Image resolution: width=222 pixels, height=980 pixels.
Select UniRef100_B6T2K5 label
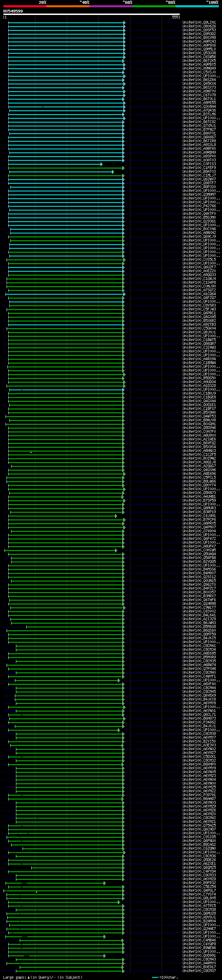click(x=199, y=60)
